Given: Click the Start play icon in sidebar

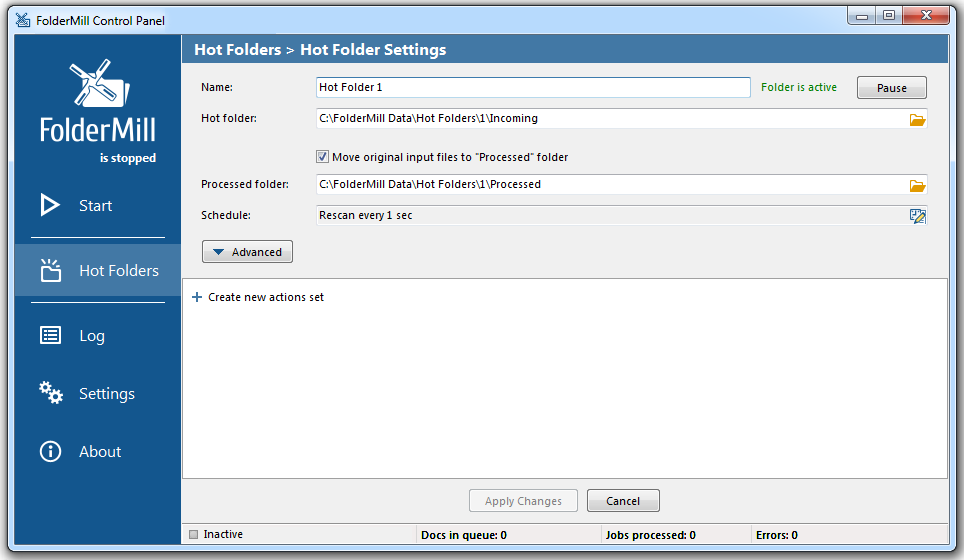Looking at the screenshot, I should tap(50, 205).
